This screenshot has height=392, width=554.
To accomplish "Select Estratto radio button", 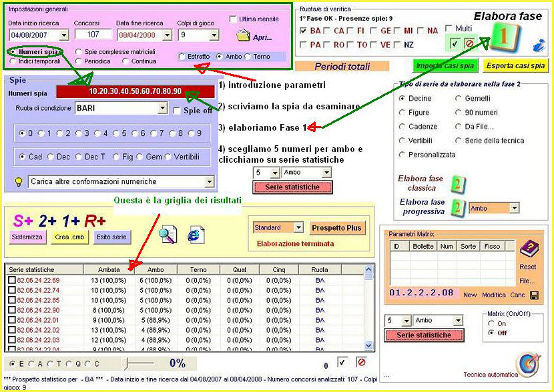I will [182, 57].
